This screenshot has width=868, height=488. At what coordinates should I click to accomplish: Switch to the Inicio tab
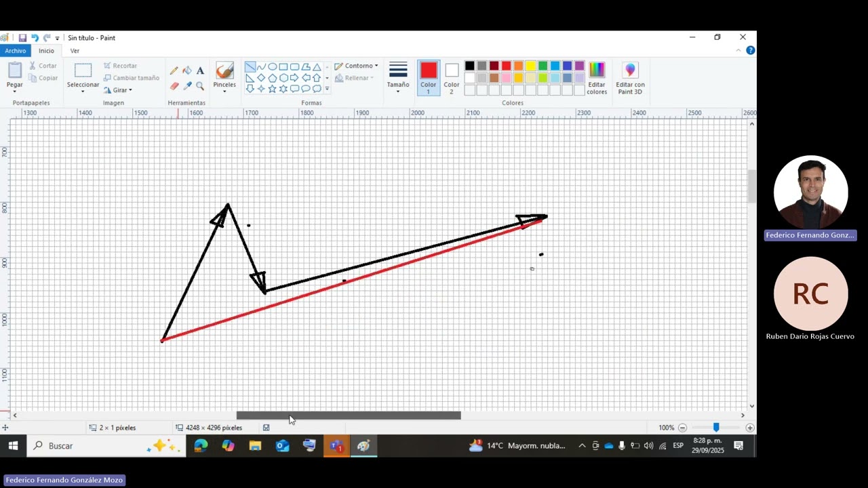(x=46, y=51)
